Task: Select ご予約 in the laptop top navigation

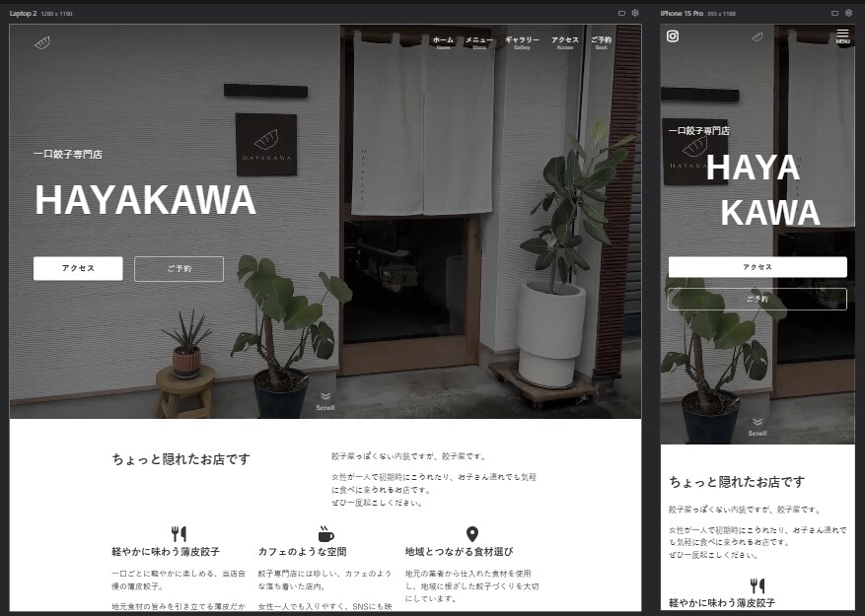Action: (x=602, y=42)
